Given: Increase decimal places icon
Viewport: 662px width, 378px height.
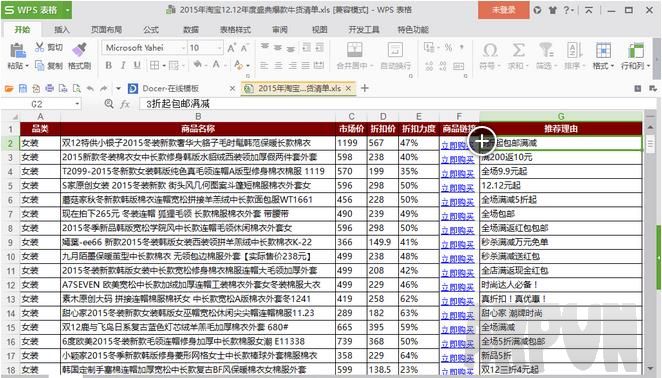Looking at the screenshot, I should (429, 65).
